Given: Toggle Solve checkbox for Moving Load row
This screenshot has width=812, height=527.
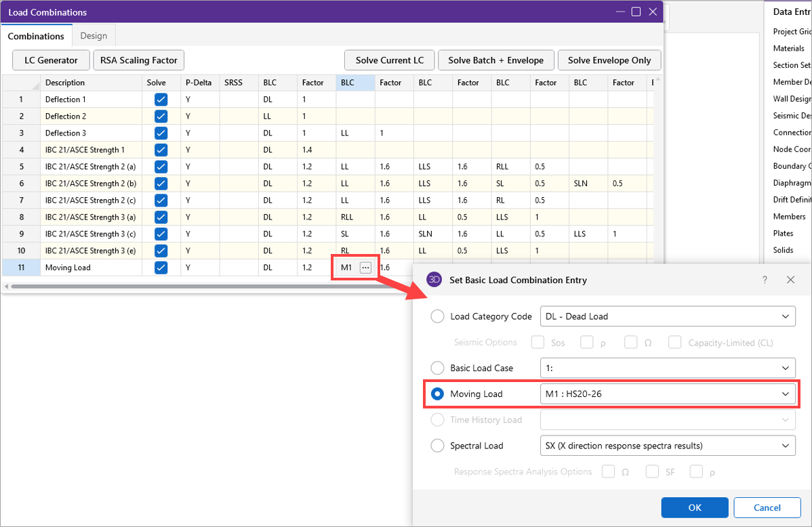Looking at the screenshot, I should pyautogui.click(x=161, y=268).
